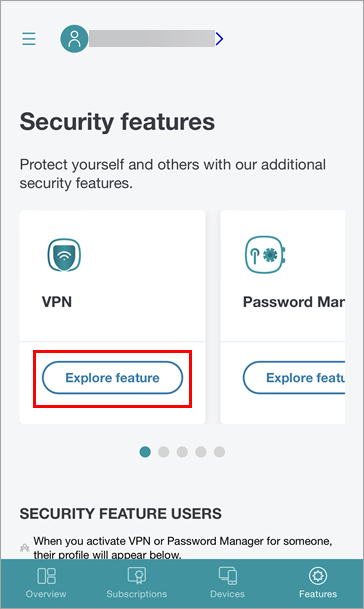Open the Features tab
Screen dimensions: 364x609
click(318, 583)
